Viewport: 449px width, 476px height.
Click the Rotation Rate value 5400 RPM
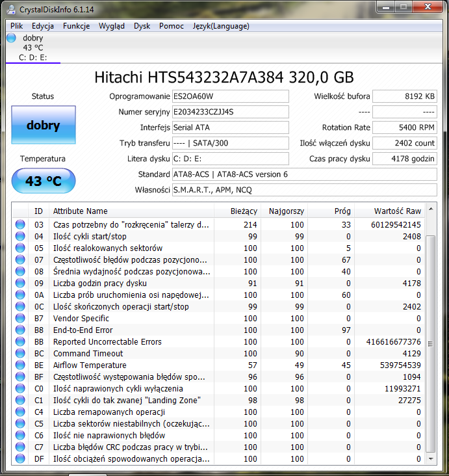[405, 127]
